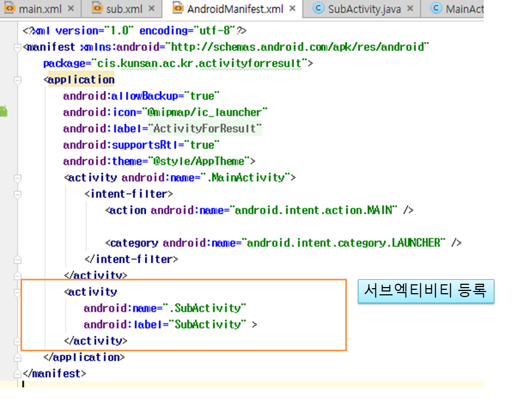Screen dimensions: 532x399
Task: Collapse the manifest opening tag fold
Action: [18, 47]
